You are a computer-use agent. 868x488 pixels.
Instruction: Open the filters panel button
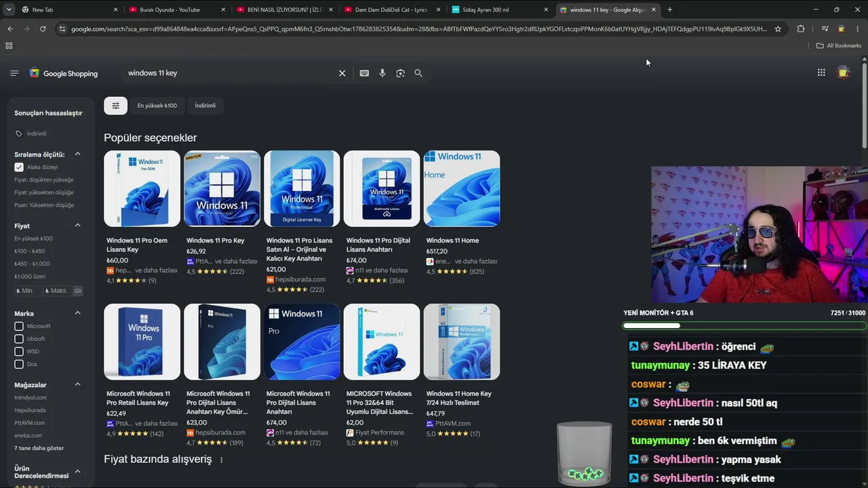click(115, 106)
